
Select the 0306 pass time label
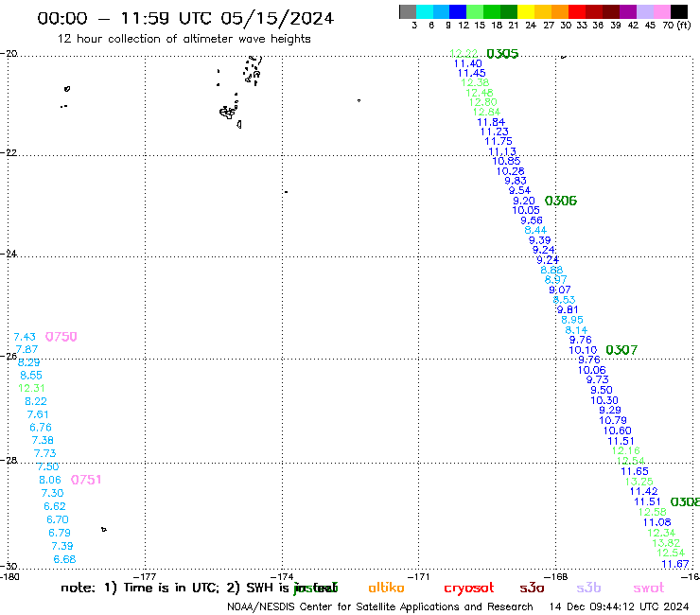(561, 201)
